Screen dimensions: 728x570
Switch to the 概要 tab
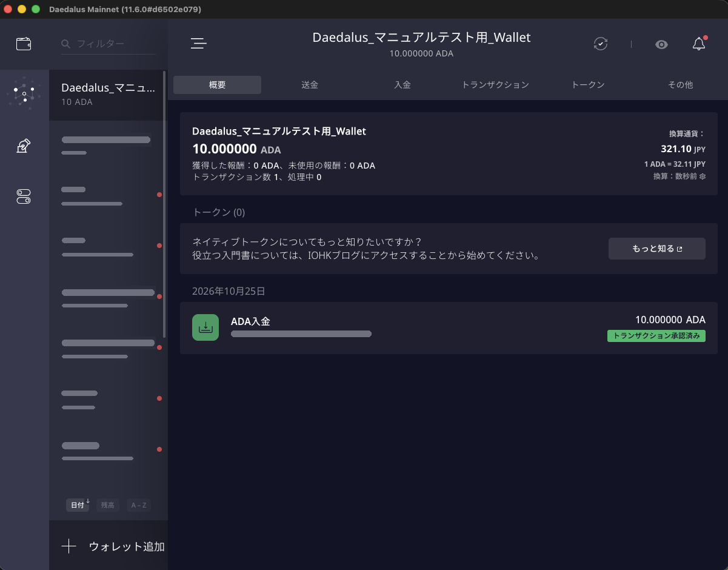pyautogui.click(x=217, y=85)
